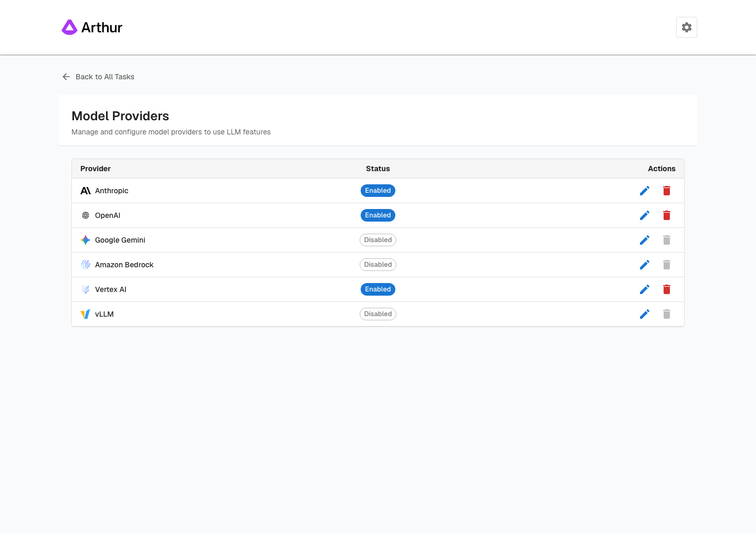This screenshot has height=533, width=756.
Task: Click the OpenAI provider logo icon
Action: 85,215
